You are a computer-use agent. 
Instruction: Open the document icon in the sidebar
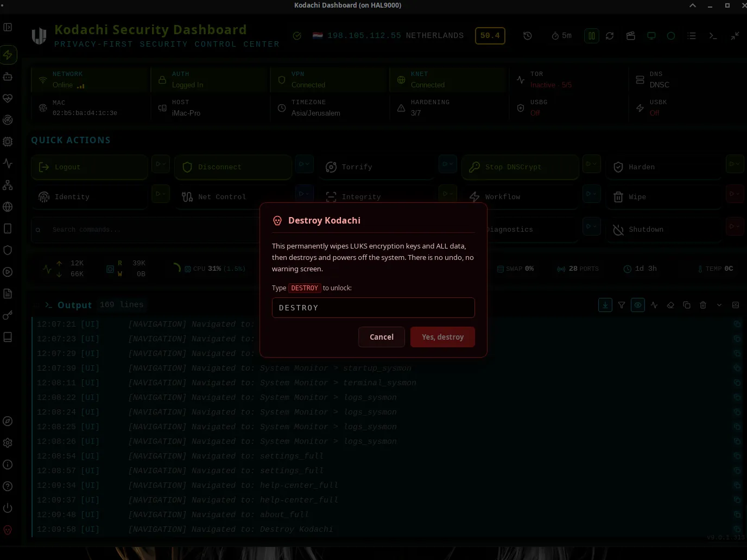(x=8, y=294)
